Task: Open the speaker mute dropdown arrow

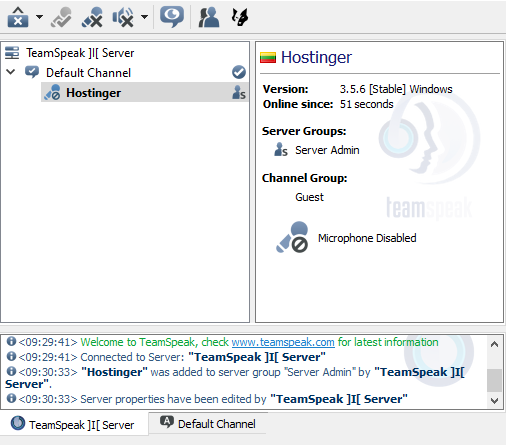Action: point(144,17)
